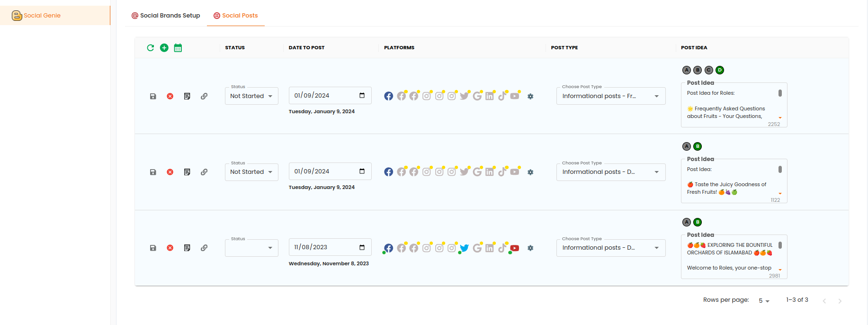Screen dimensions: 868x325
Task: Select post idea variant A in the second row
Action: pos(687,146)
